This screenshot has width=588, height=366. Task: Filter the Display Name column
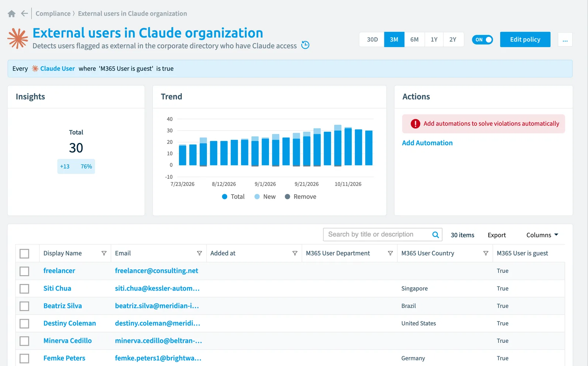104,253
